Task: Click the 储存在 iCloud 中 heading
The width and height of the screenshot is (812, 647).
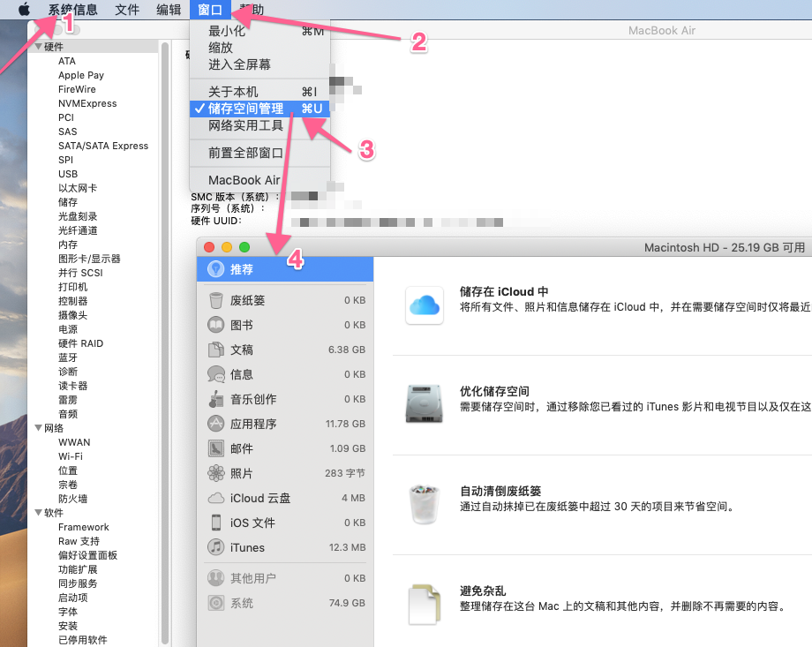Action: click(504, 291)
